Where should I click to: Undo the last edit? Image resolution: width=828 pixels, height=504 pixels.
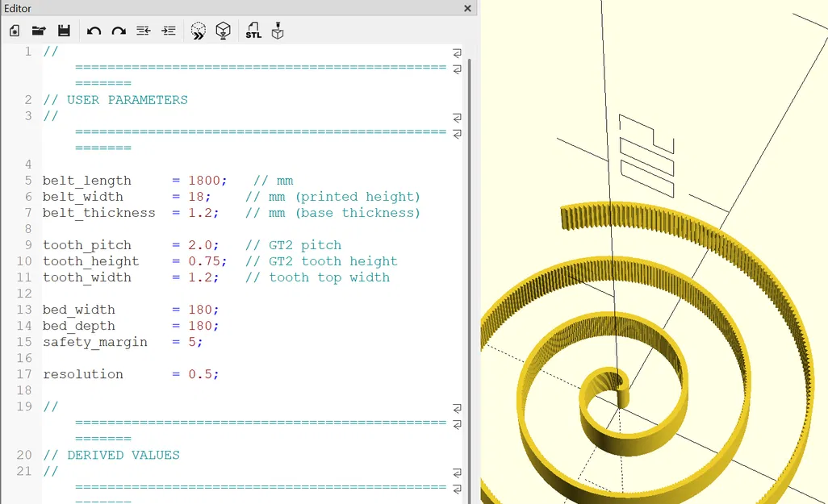coord(94,31)
